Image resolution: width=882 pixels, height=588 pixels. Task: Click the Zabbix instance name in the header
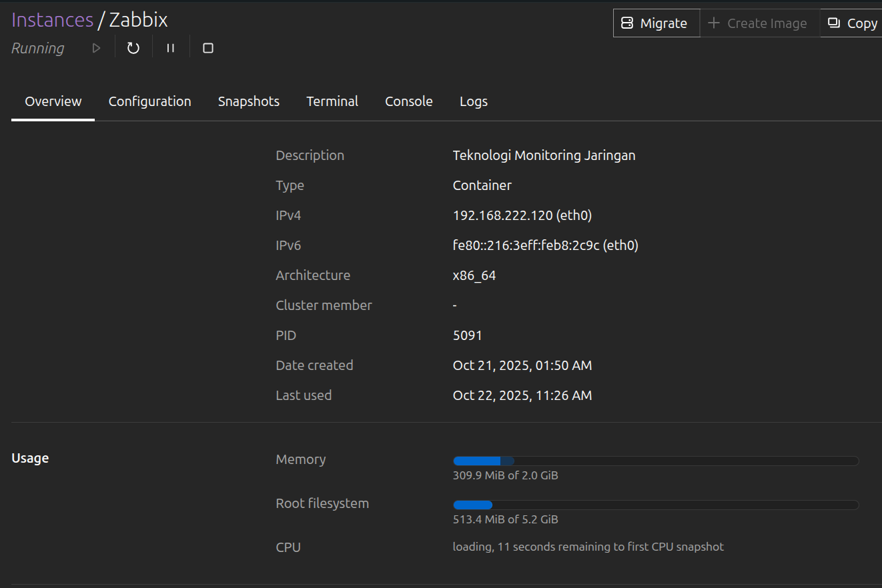138,20
